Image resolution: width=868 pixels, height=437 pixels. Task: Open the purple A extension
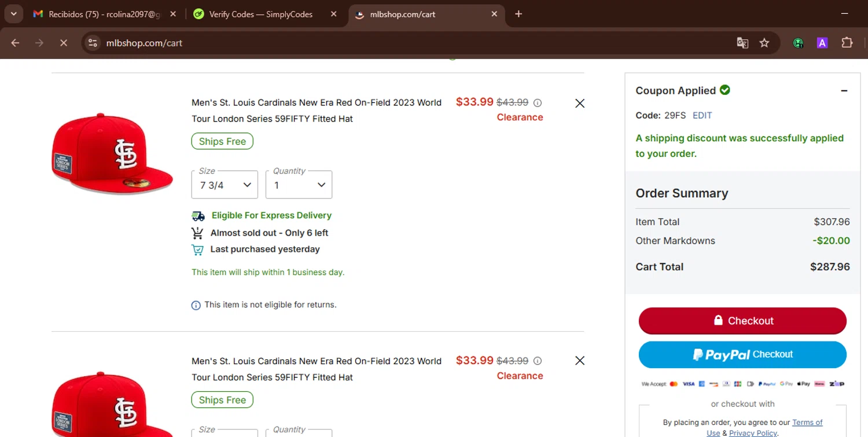point(822,43)
